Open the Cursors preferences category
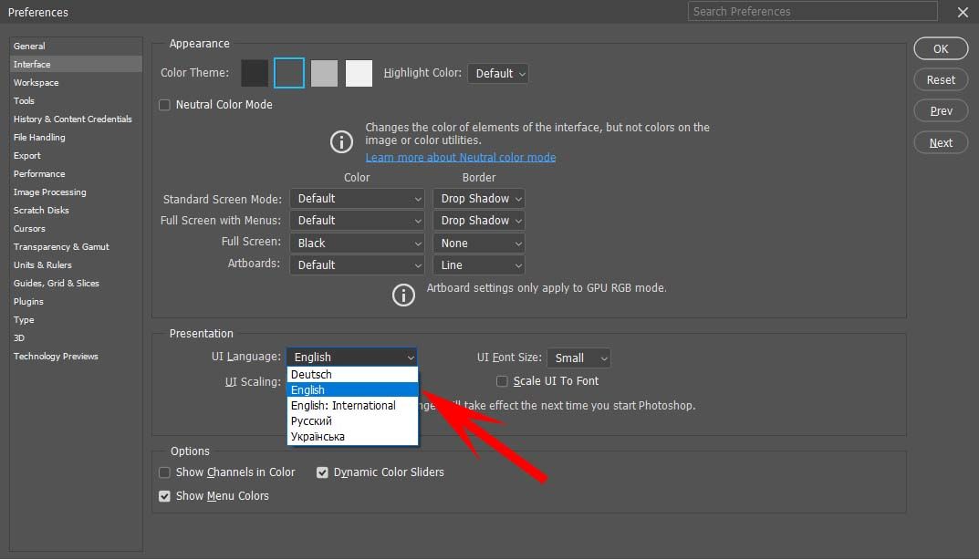979x560 pixels. 76,229
